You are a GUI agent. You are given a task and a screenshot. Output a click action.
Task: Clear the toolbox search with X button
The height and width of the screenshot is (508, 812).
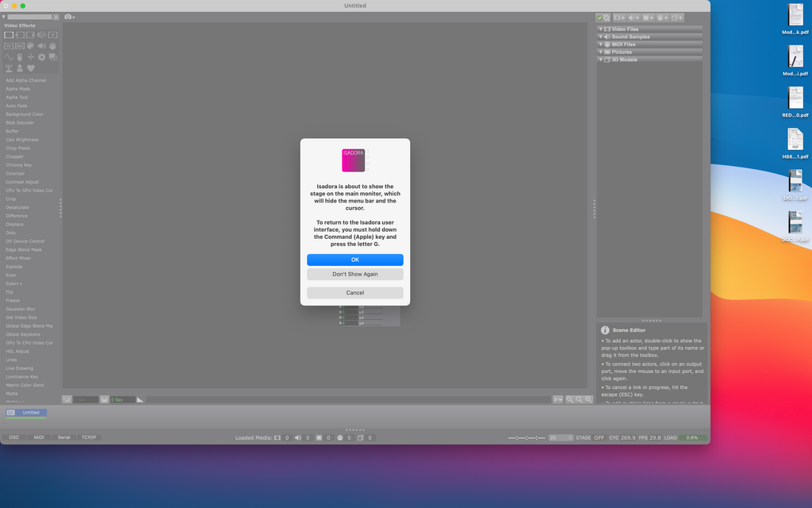[56, 17]
